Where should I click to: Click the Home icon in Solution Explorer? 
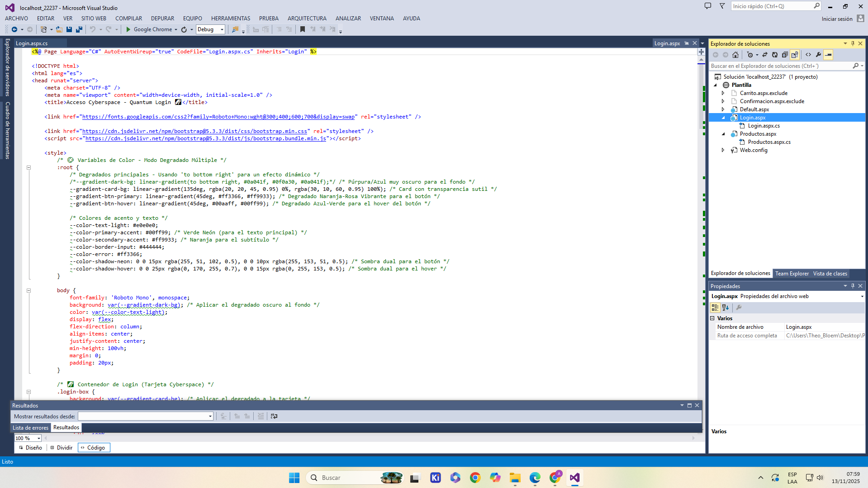(x=735, y=55)
